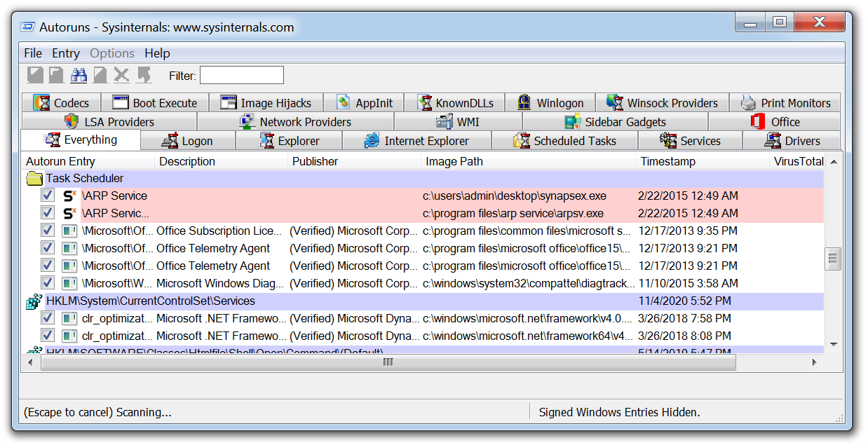Sort by the Image Path column header
868x445 pixels.
529,161
